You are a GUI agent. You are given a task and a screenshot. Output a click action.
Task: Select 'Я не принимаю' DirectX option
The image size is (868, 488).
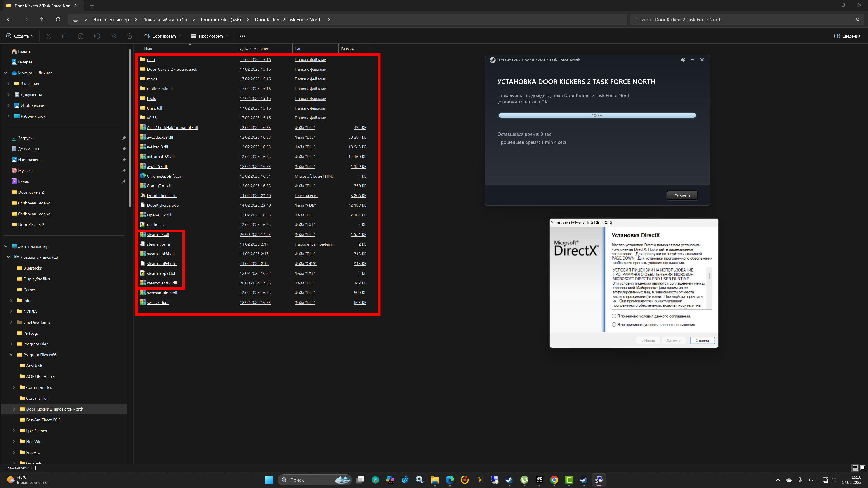click(614, 325)
